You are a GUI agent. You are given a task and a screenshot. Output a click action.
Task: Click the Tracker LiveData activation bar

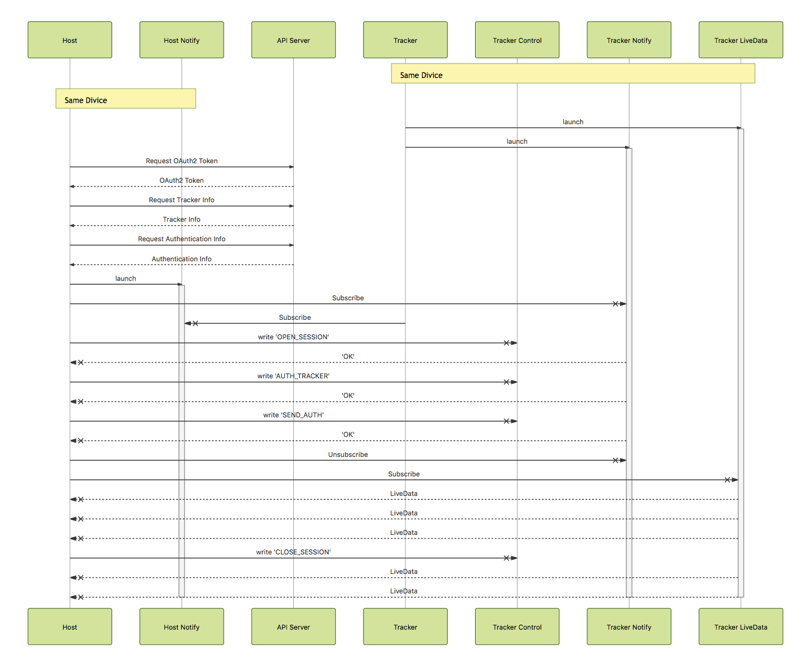tap(741, 363)
